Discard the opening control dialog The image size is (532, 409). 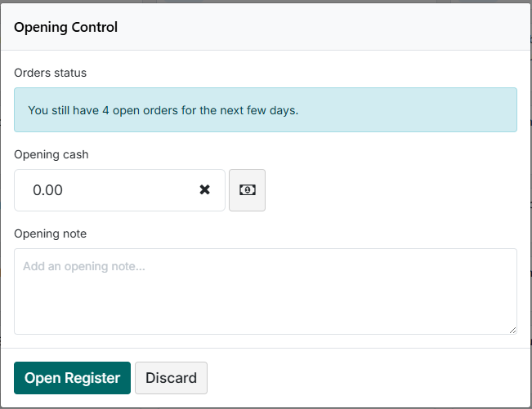point(171,378)
